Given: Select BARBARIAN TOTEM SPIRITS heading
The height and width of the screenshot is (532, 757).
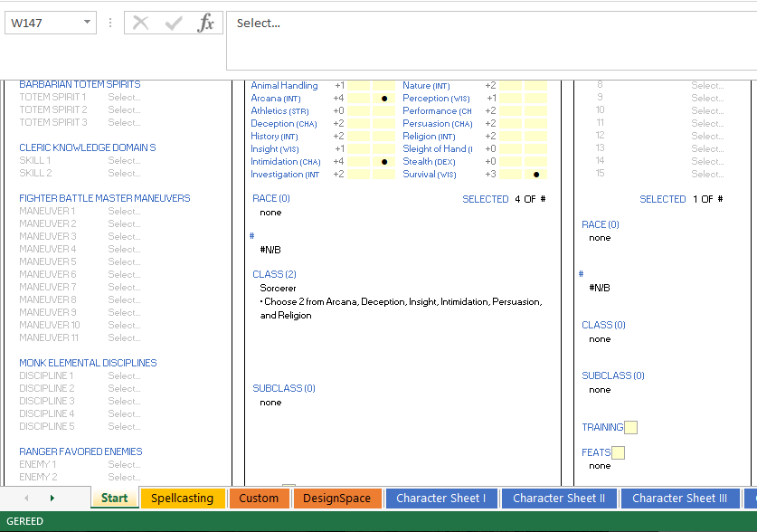Looking at the screenshot, I should coord(80,84).
